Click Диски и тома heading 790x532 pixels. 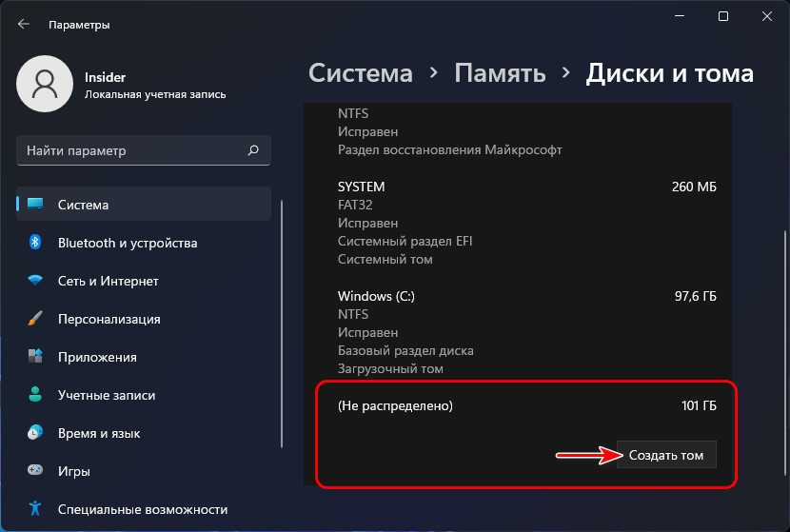click(x=669, y=73)
